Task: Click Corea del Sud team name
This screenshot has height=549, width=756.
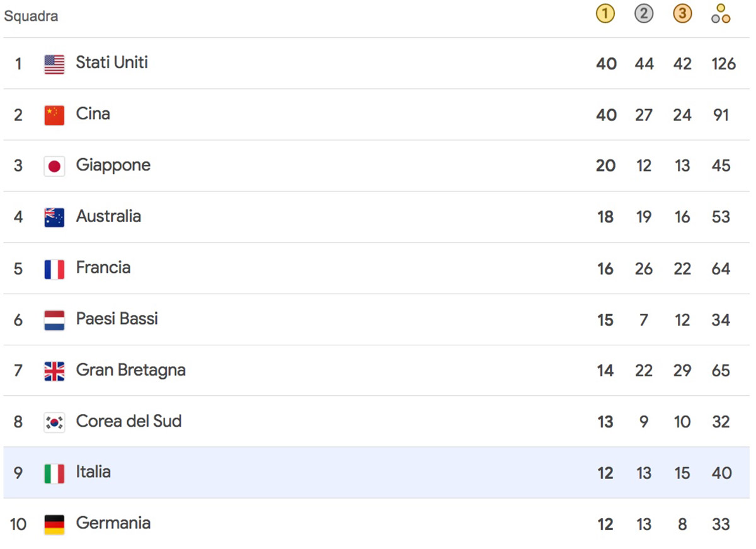Action: coord(129,421)
